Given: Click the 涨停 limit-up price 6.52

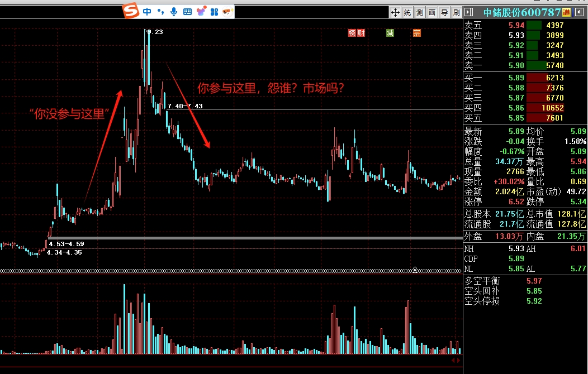Looking at the screenshot, I should click(516, 202).
